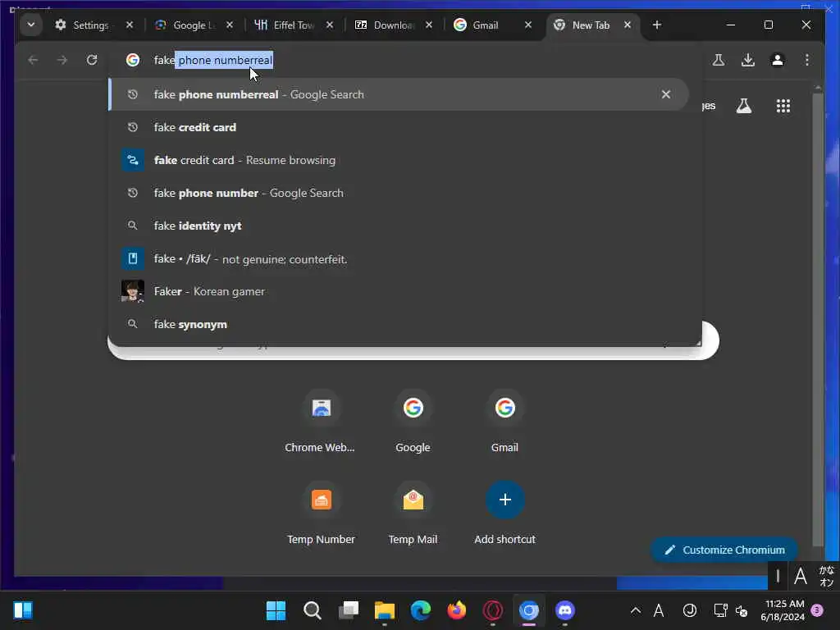Select 'fake phone numberreal' Google Search suggestion

click(x=398, y=94)
